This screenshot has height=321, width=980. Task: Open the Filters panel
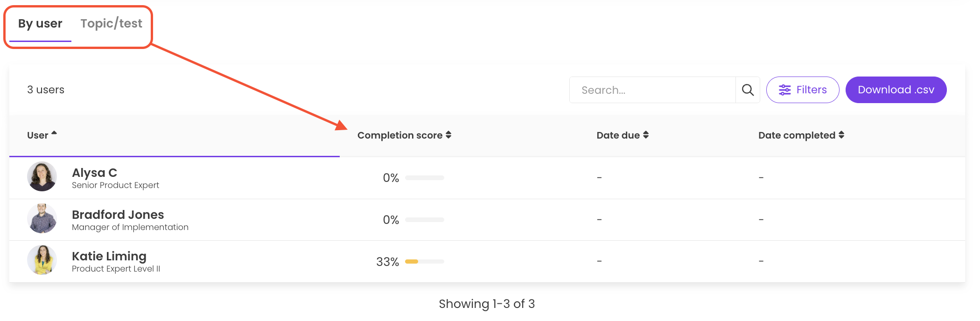point(803,90)
